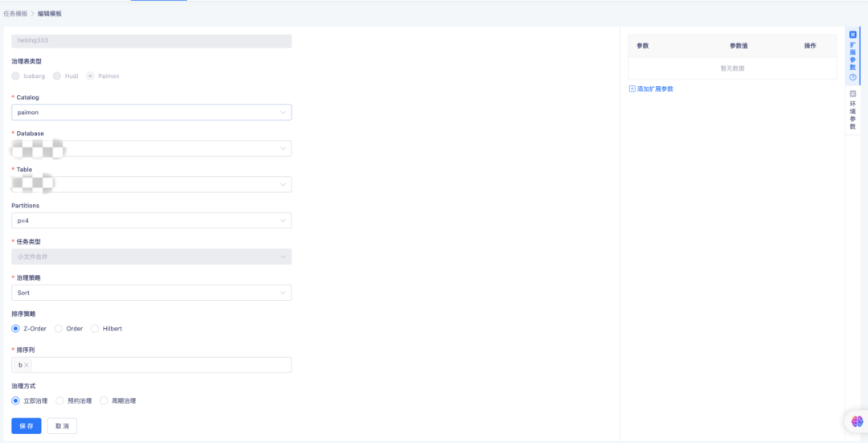
Task: Click the 取消 button
Action: pos(62,426)
